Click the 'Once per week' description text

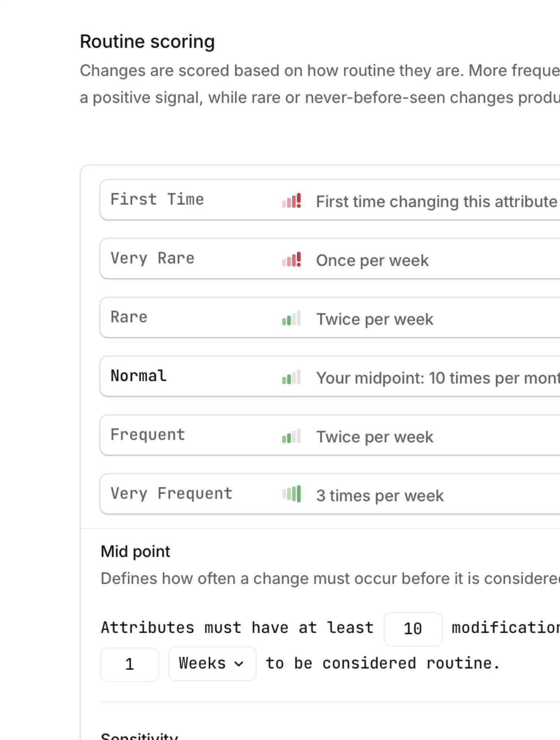tap(372, 261)
